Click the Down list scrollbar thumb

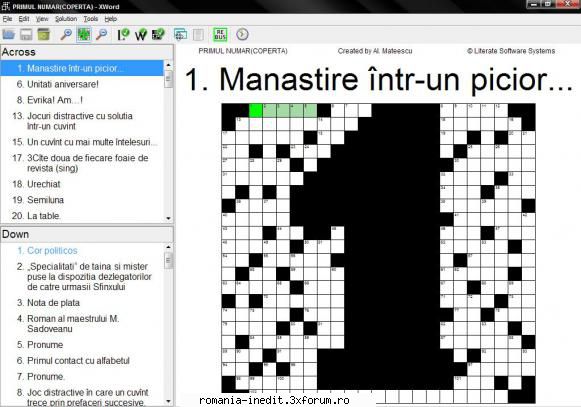click(169, 261)
